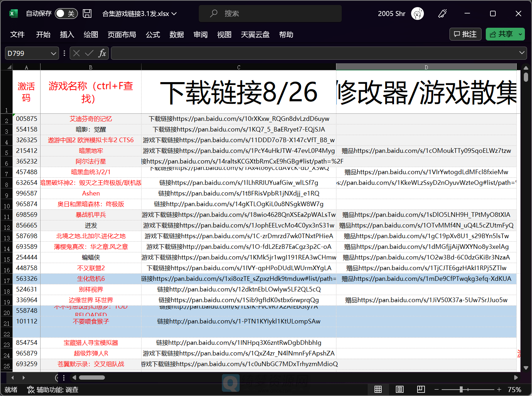Click the insert function fx icon
Image resolution: width=532 pixels, height=396 pixels.
point(102,53)
